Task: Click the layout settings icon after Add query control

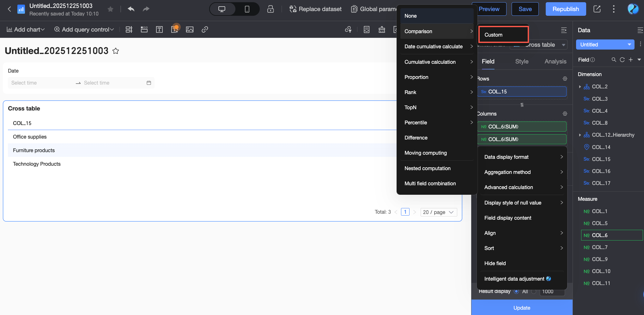Action: 129,30
